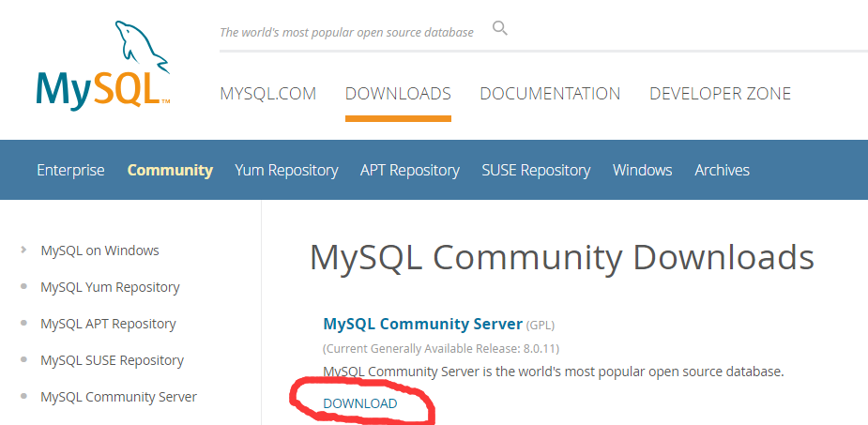Click the world's most popular database description

point(553,372)
